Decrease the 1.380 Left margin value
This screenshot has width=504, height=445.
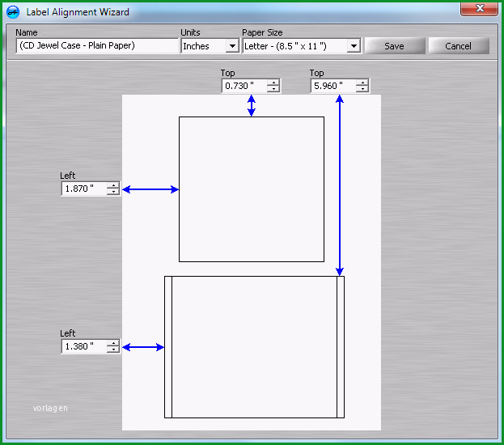coord(113,350)
